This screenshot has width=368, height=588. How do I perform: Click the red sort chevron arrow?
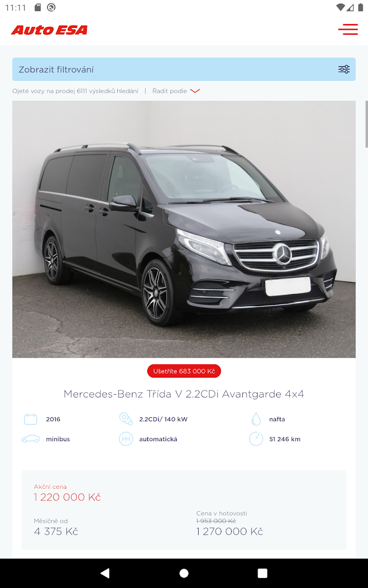[195, 91]
